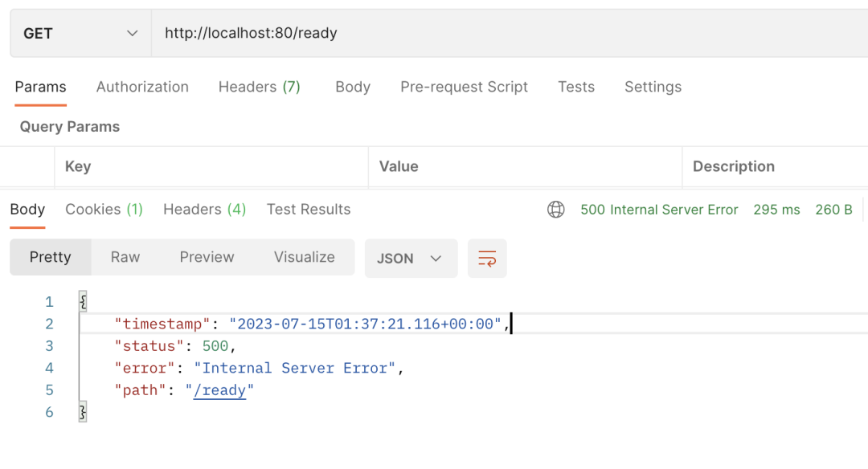Open the Settings tab

(653, 87)
